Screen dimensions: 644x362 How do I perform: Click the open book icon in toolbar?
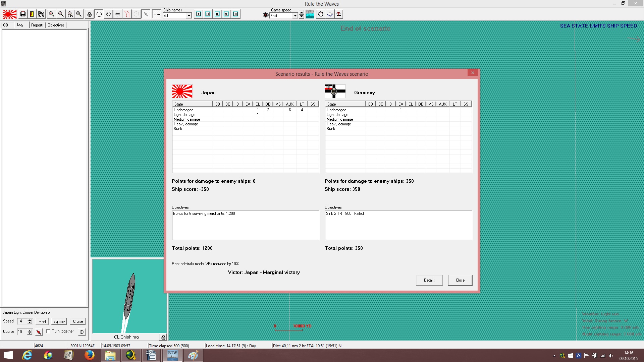point(330,14)
